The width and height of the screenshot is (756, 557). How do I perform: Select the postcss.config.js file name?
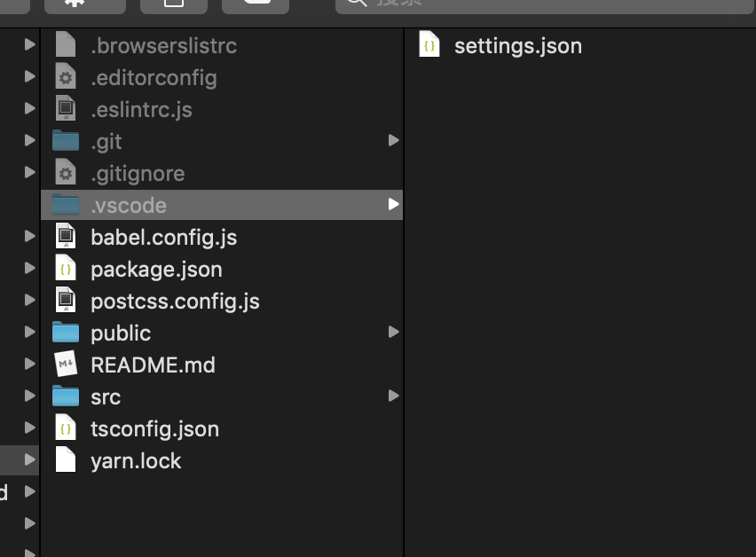(175, 302)
